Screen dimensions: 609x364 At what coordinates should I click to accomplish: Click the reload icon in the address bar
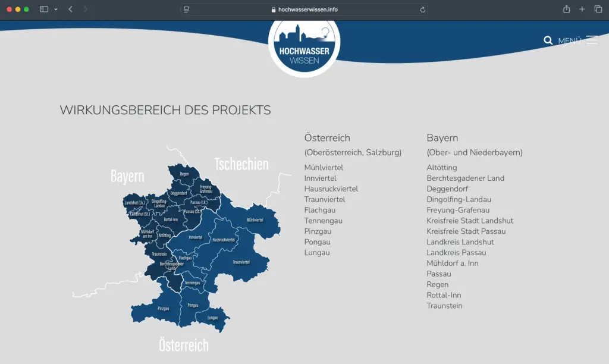click(422, 9)
